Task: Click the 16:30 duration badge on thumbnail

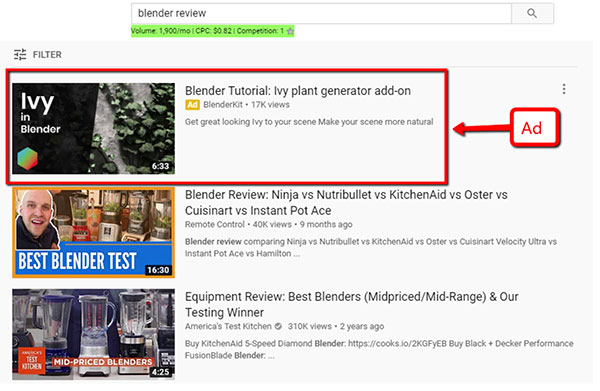Action: coord(158,270)
